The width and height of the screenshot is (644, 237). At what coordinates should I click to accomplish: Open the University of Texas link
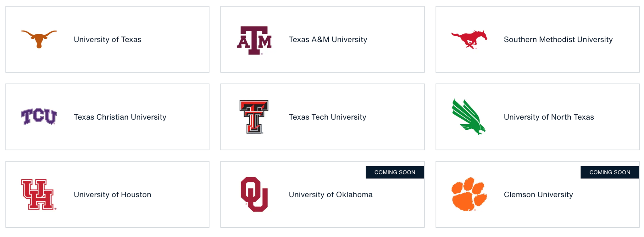pyautogui.click(x=108, y=40)
